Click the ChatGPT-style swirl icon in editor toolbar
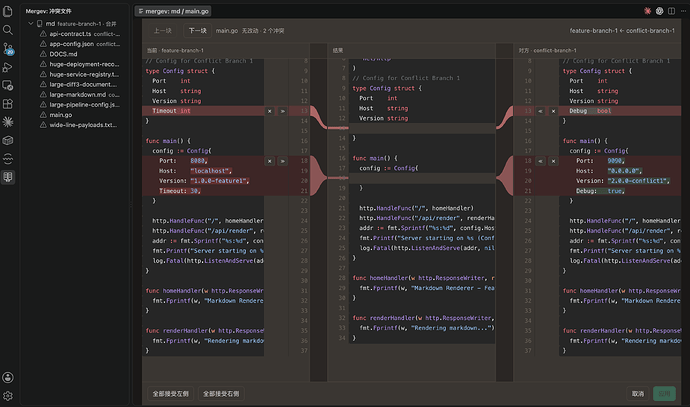The height and width of the screenshot is (407, 690). coord(659,11)
